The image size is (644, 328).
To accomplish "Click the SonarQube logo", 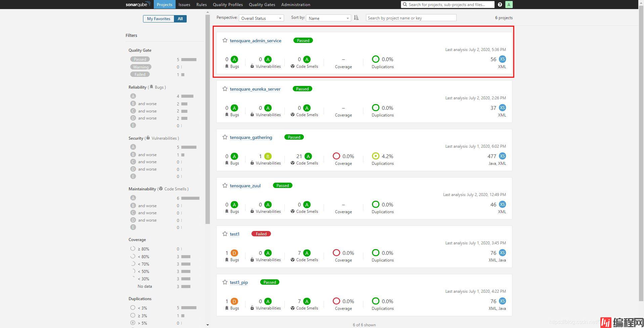I will (138, 4).
